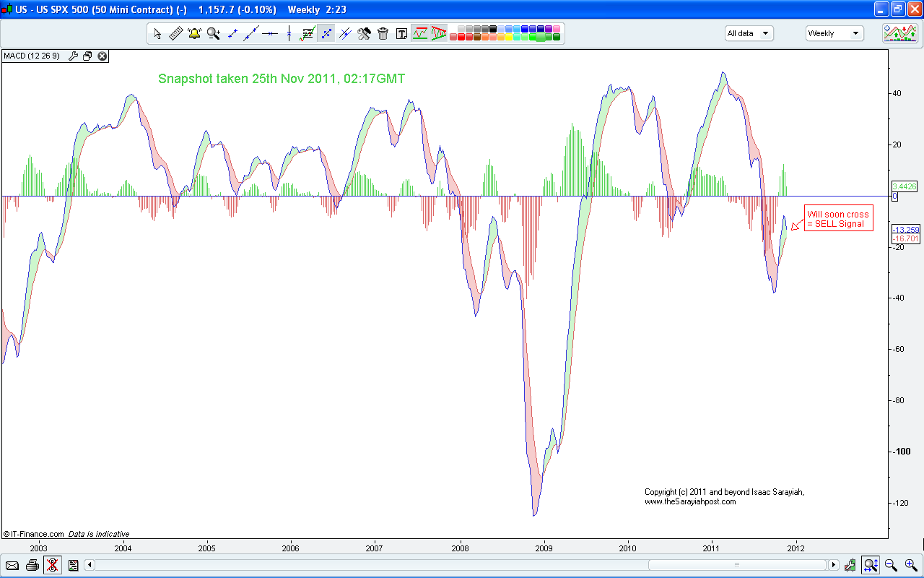Screen dimensions: 924x578
Task: Click the envelope mail icon
Action: 12,565
